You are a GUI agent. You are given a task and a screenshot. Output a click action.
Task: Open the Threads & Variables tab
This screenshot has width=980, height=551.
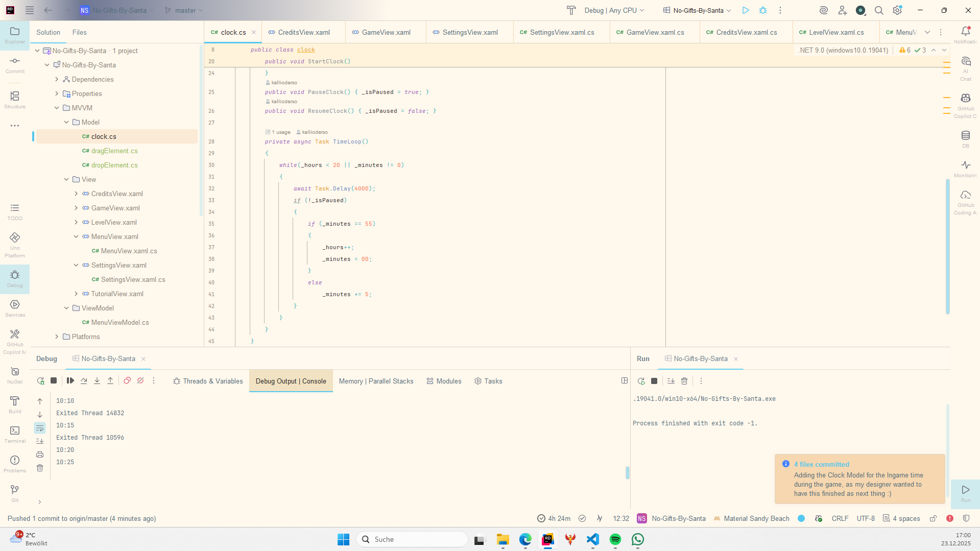point(208,381)
